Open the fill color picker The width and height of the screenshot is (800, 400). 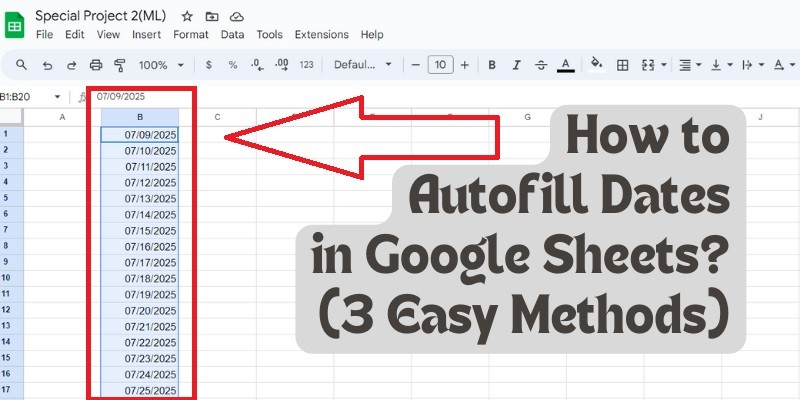click(596, 64)
